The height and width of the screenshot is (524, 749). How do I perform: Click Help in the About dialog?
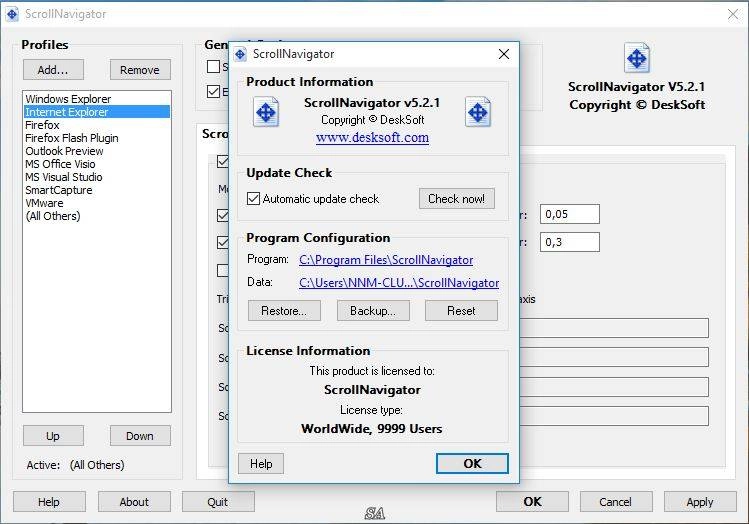(x=261, y=464)
